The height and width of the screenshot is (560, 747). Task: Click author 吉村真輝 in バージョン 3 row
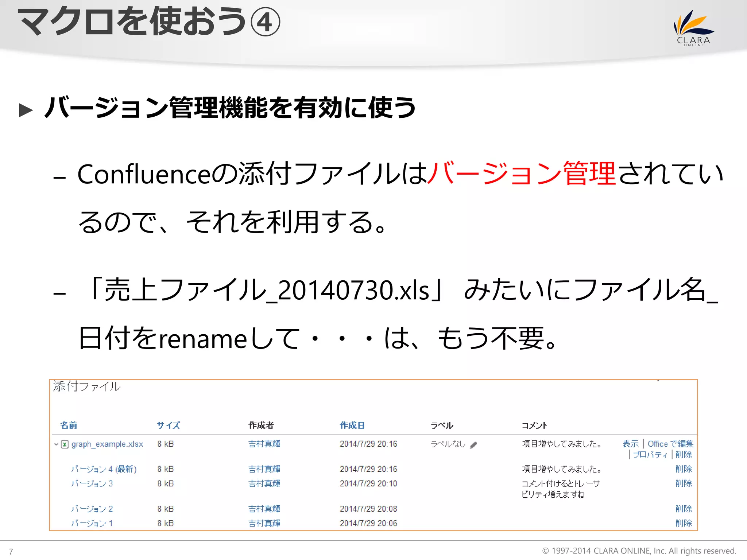tap(264, 484)
